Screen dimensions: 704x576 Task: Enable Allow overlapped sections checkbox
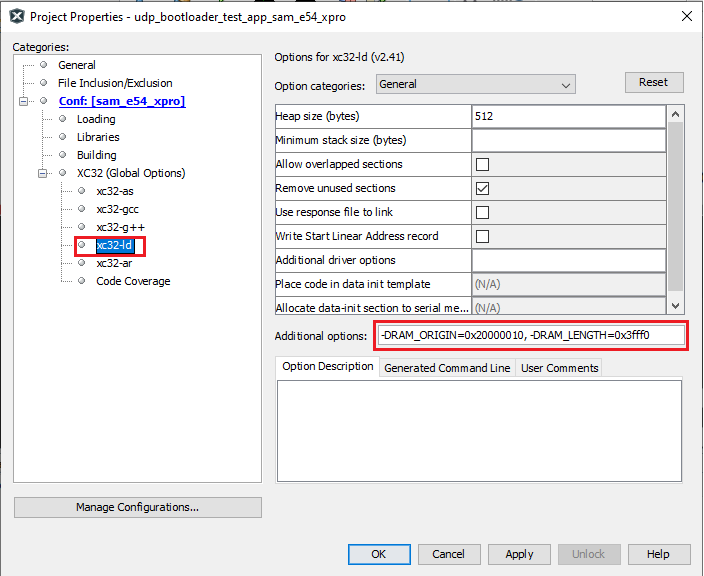(482, 164)
